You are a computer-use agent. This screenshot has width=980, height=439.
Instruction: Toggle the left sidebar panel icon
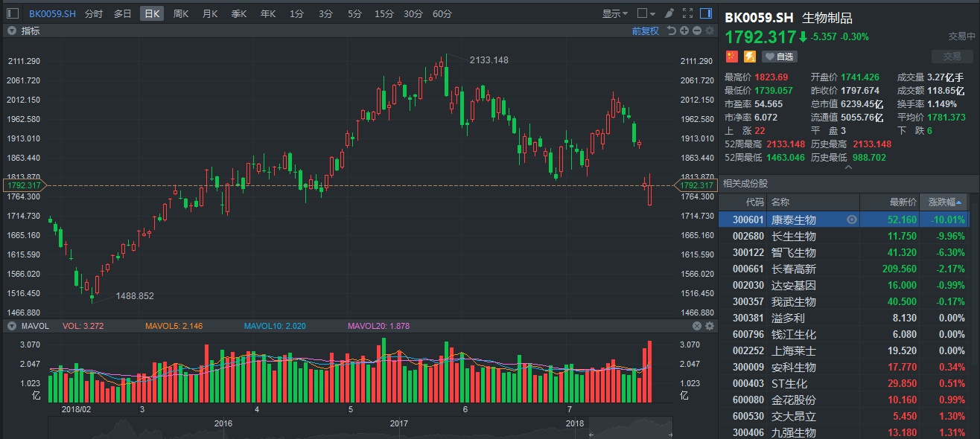(13, 13)
